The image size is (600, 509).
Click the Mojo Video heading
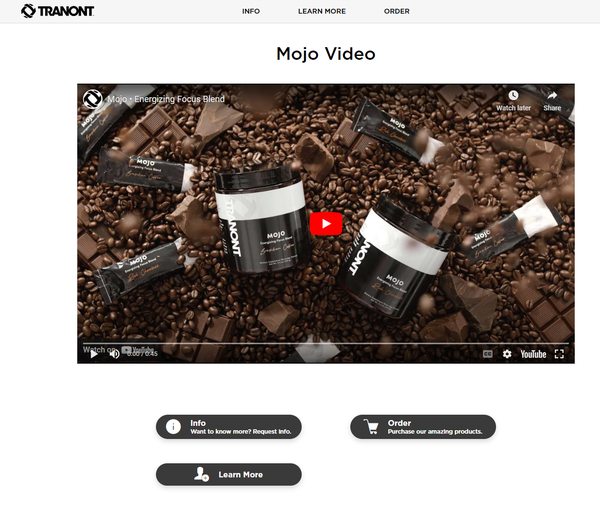[326, 54]
